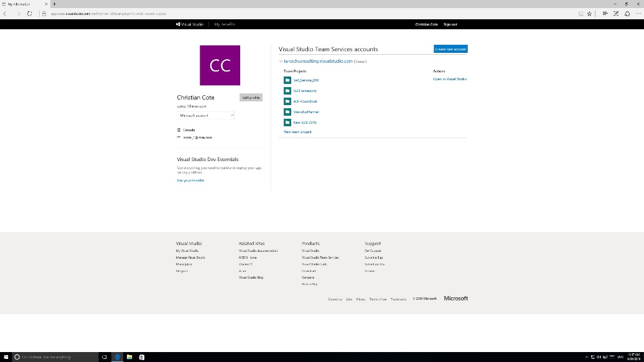Click the padlock icon in the address bar
Image resolution: width=644 pixels, height=362 pixels.
point(44,14)
